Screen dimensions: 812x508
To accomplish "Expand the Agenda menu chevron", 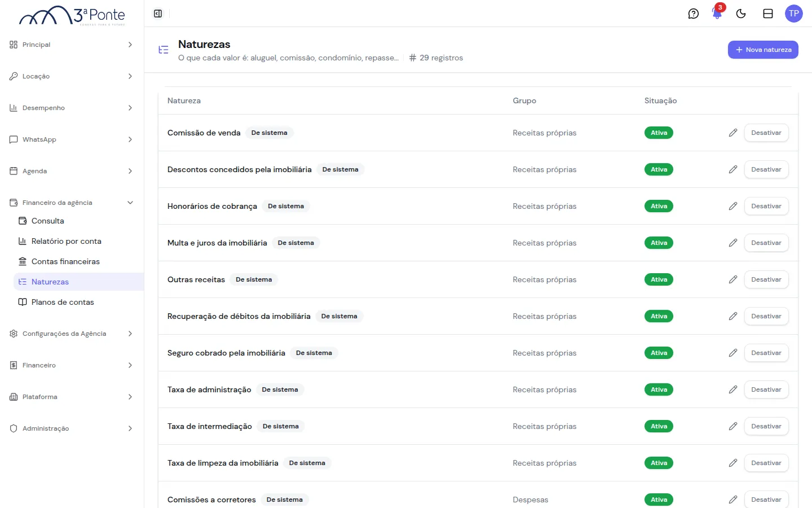I will pos(130,171).
